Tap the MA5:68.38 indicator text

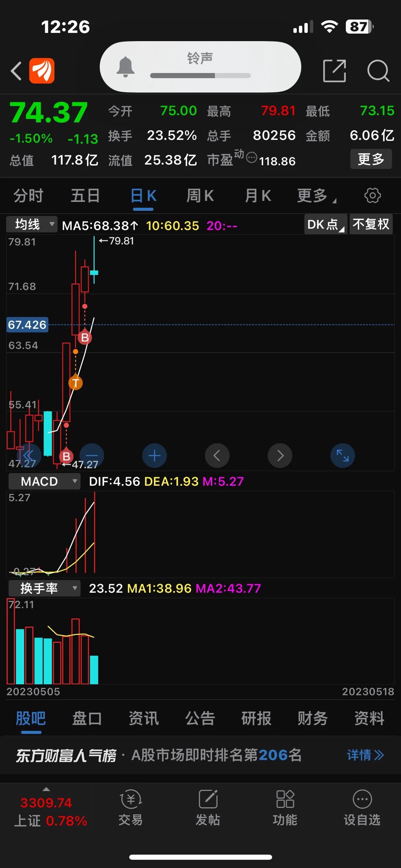[100, 226]
